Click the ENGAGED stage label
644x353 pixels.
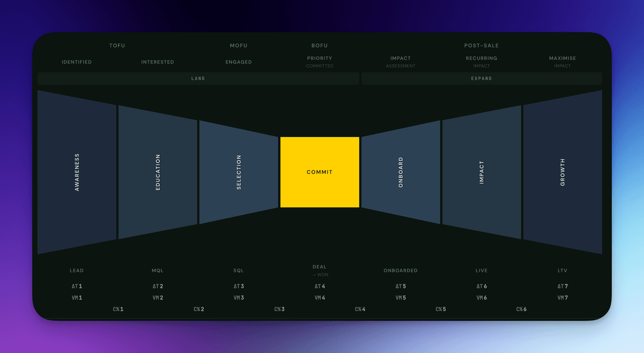click(239, 62)
